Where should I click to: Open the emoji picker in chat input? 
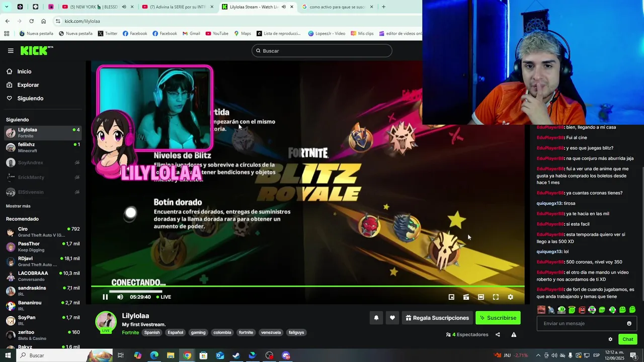(629, 323)
